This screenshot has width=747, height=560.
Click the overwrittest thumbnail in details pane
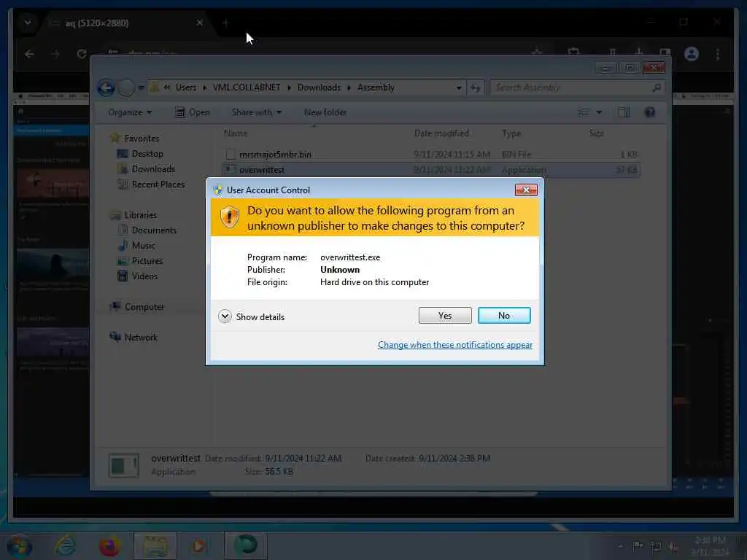(124, 465)
